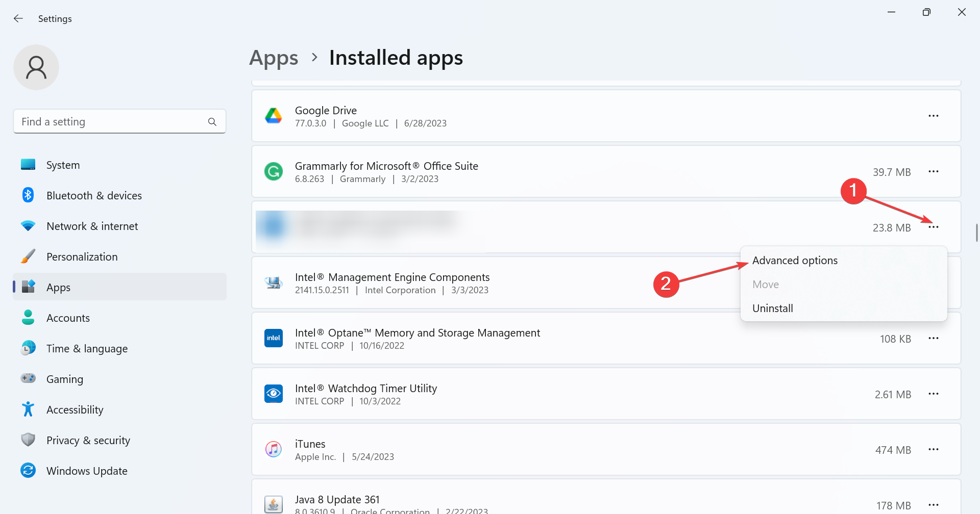Open more options for Grammarly
This screenshot has width=980, height=514.
click(x=934, y=171)
